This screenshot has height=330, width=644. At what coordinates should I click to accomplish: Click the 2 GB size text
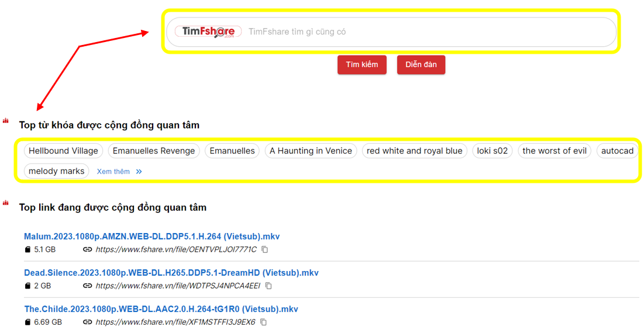coord(43,286)
